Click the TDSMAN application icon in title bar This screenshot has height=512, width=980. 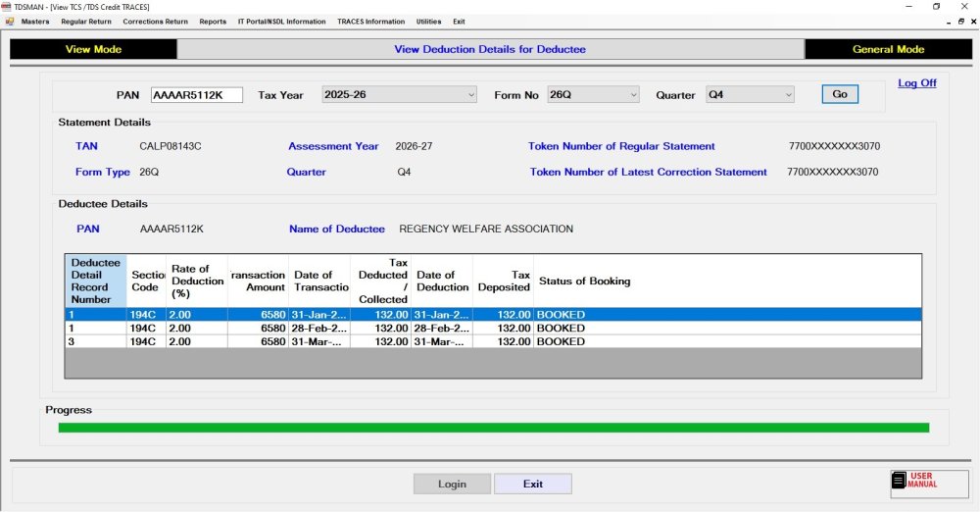point(6,6)
